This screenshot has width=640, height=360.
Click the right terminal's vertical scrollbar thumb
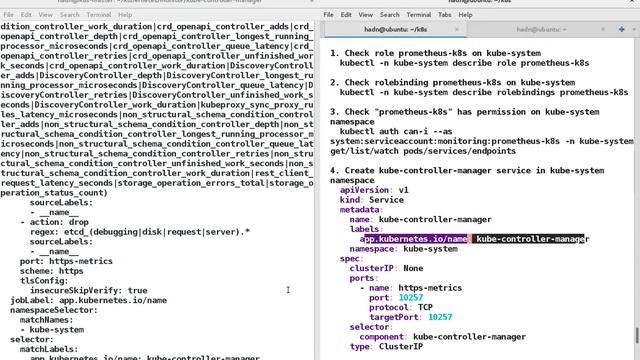[x=637, y=335]
